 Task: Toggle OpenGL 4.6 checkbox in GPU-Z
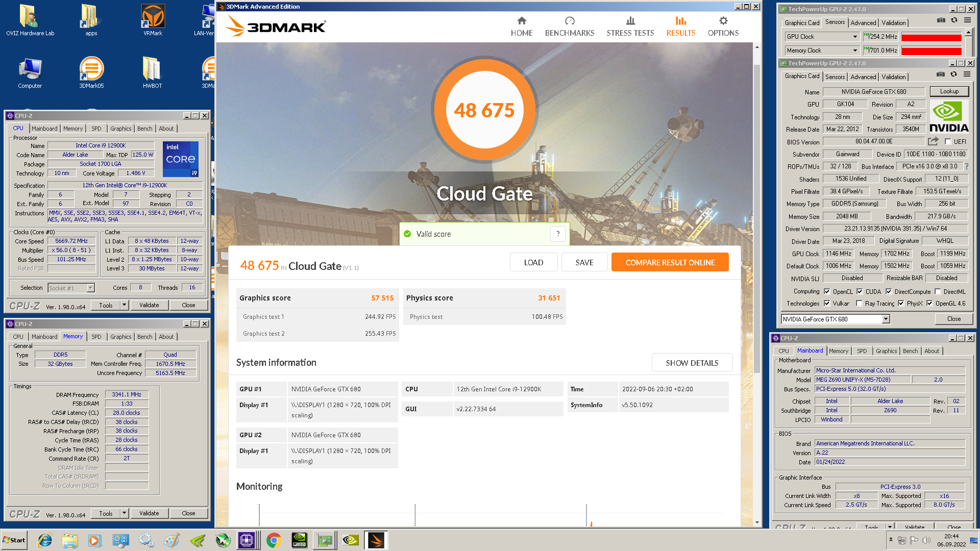coord(929,304)
